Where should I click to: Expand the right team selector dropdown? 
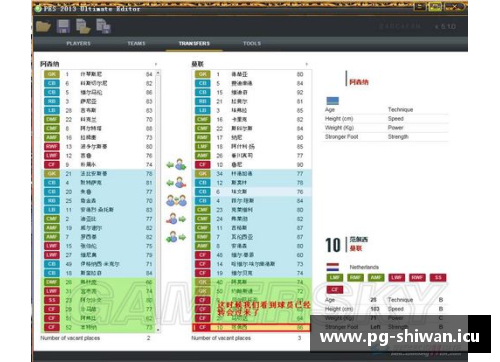tap(307, 64)
